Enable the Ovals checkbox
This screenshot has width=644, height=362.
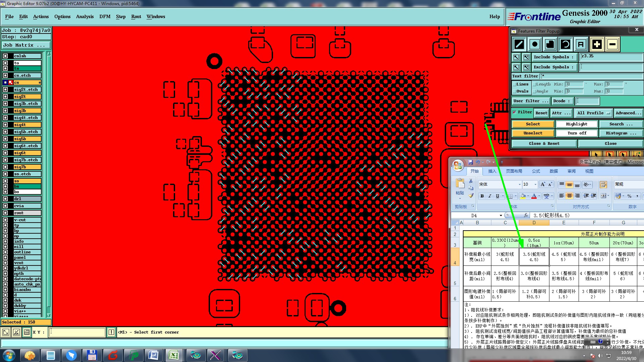(x=515, y=91)
